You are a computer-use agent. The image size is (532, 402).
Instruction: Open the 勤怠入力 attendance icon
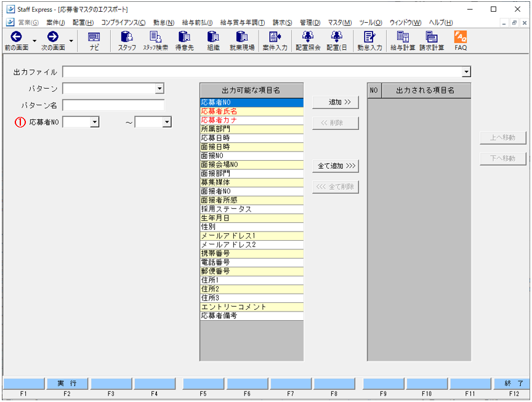click(x=369, y=41)
